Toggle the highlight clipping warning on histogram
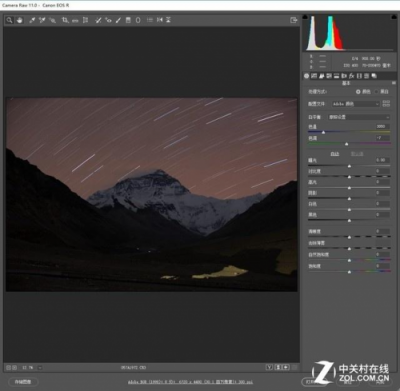The image size is (400, 391). (393, 17)
